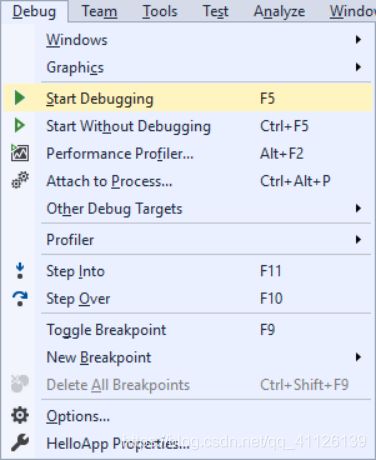Click the Attach to Process gears icon

click(x=20, y=180)
